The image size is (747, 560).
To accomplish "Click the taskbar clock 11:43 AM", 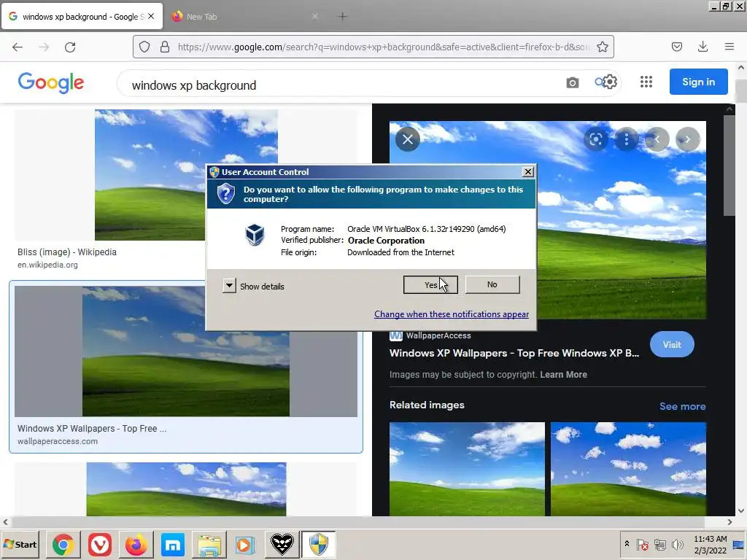I will [710, 539].
